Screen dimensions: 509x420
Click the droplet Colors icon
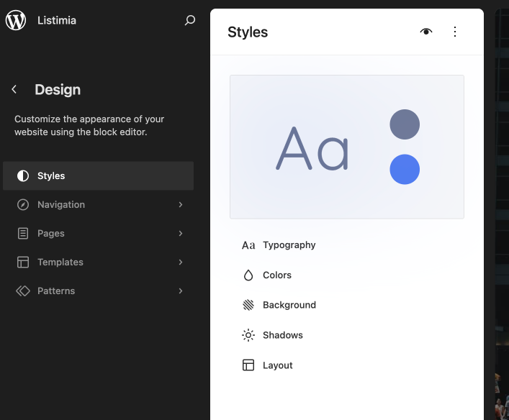pos(248,275)
